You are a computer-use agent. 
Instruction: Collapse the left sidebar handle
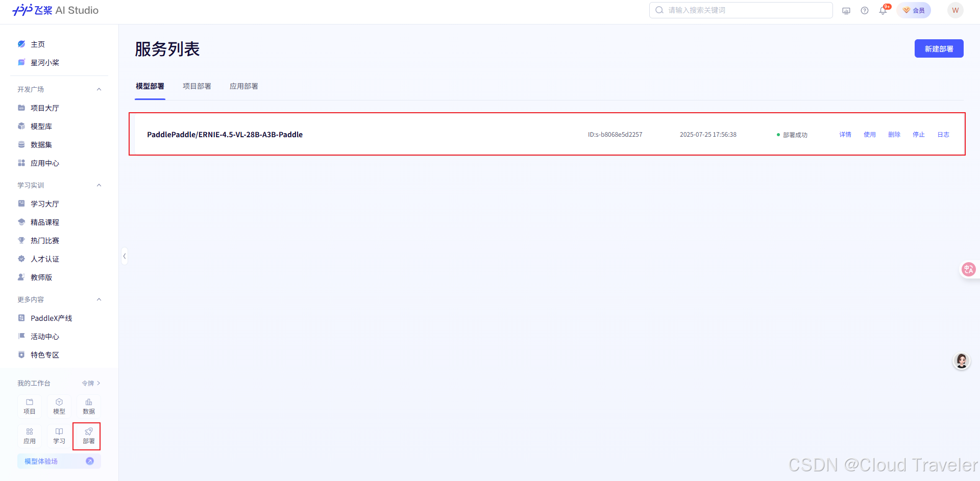125,256
